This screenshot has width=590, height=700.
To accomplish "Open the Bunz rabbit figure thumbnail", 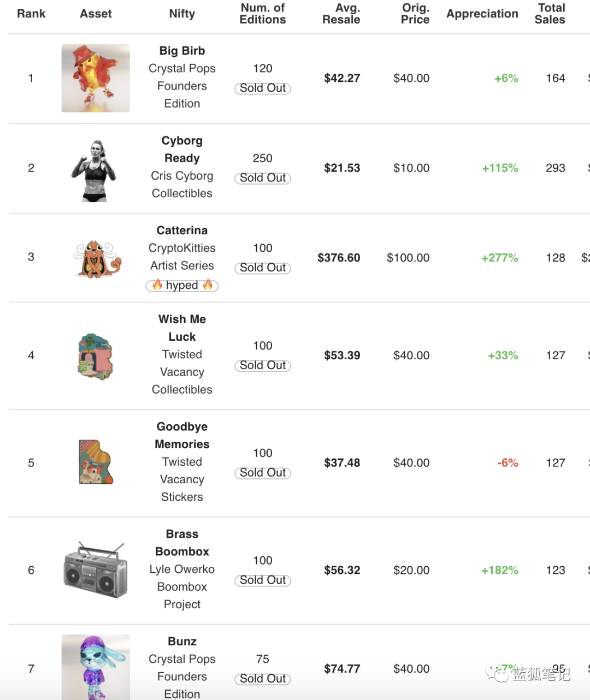I will [x=96, y=667].
